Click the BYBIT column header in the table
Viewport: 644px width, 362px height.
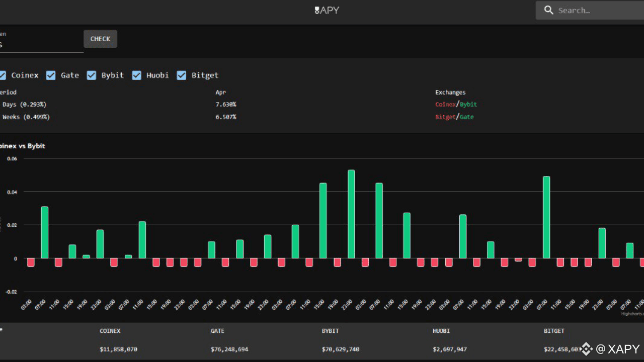pyautogui.click(x=330, y=331)
